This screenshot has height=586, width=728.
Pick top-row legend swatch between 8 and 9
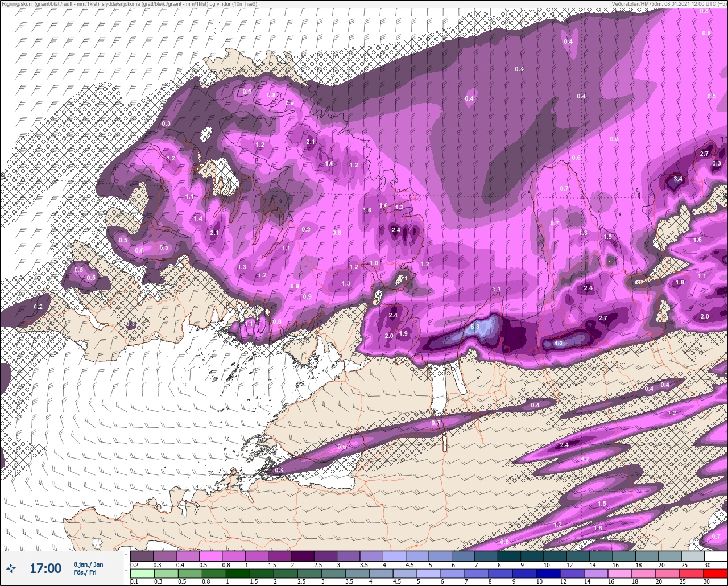509,556
